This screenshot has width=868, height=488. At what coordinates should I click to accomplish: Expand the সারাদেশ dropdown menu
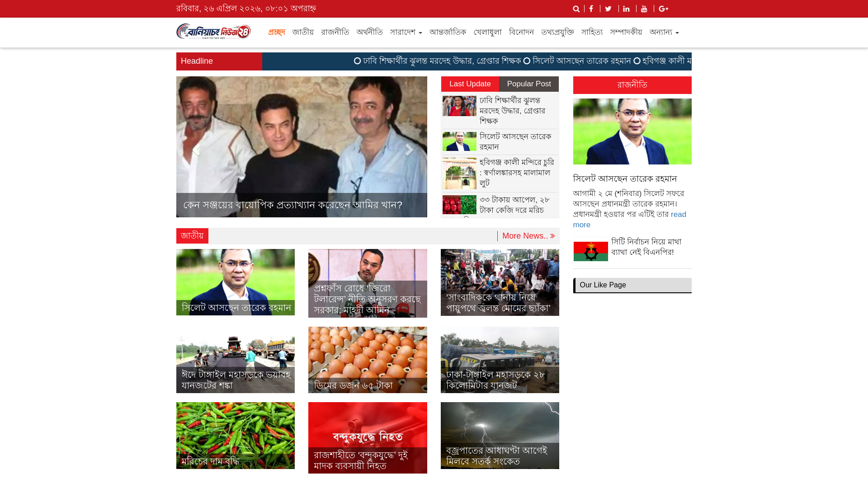pos(406,33)
